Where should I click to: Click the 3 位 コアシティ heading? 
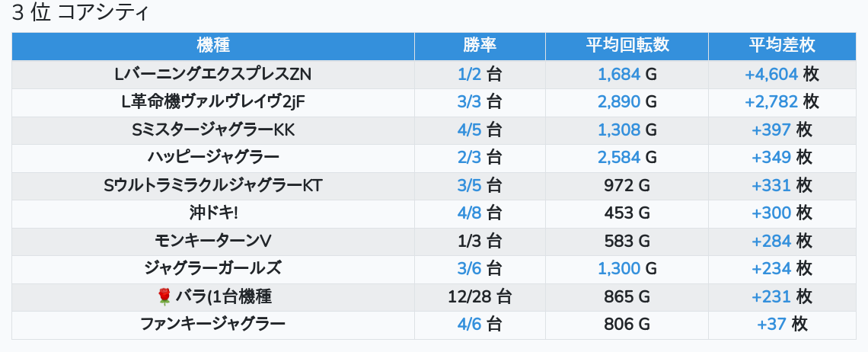pos(80,14)
